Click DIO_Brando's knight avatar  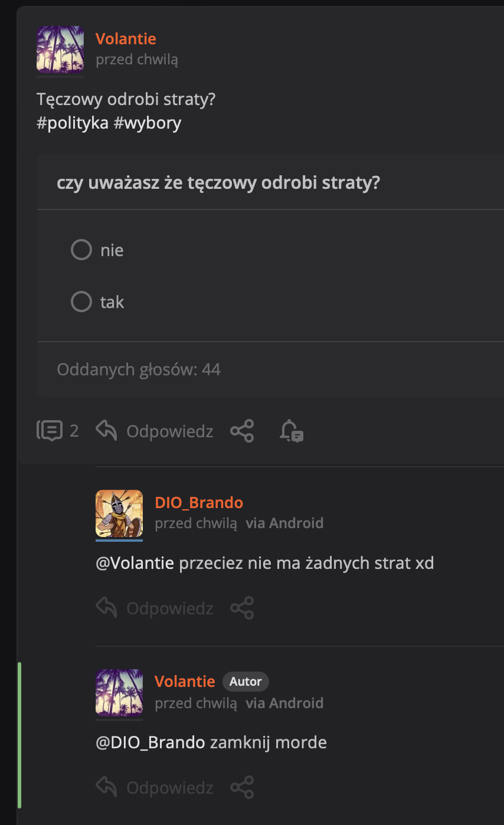[119, 513]
